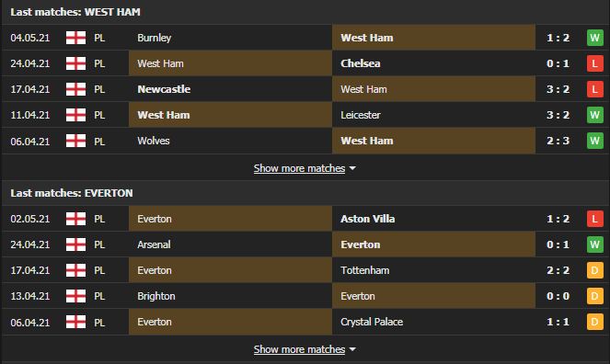610x364 pixels.
Task: Select the Crystal Palace team name
Action: pyautogui.click(x=372, y=322)
